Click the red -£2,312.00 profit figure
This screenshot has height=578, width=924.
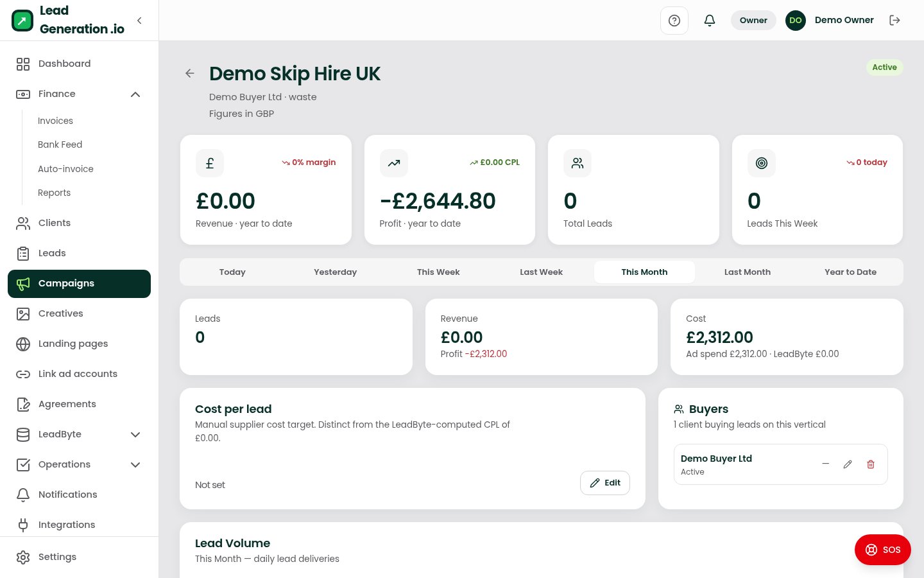[486, 354]
